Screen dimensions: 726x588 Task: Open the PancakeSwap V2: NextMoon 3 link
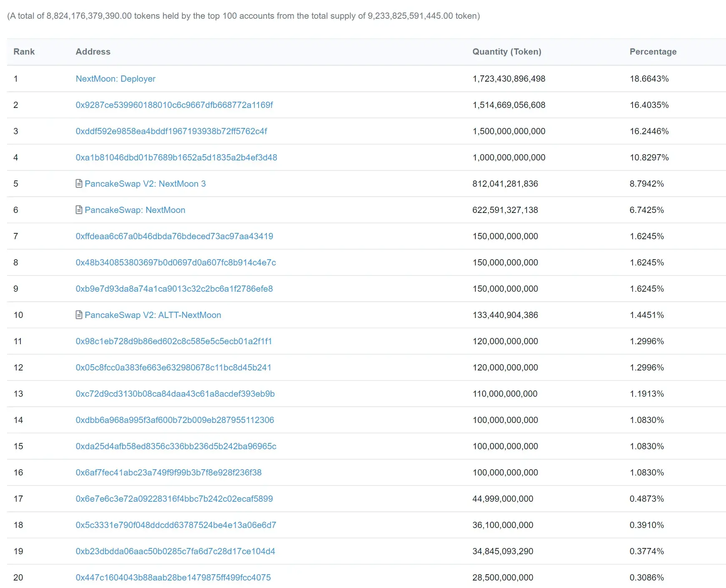point(145,184)
